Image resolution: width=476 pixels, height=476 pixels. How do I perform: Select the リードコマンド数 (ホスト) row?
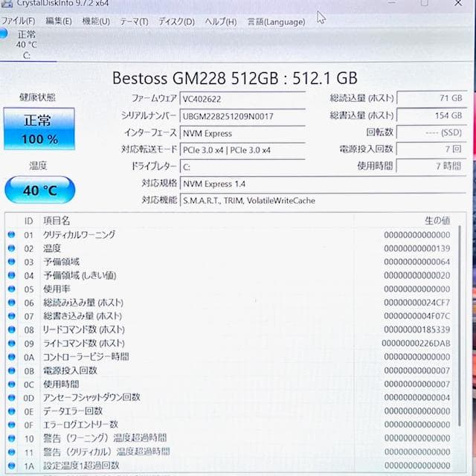[230, 329]
